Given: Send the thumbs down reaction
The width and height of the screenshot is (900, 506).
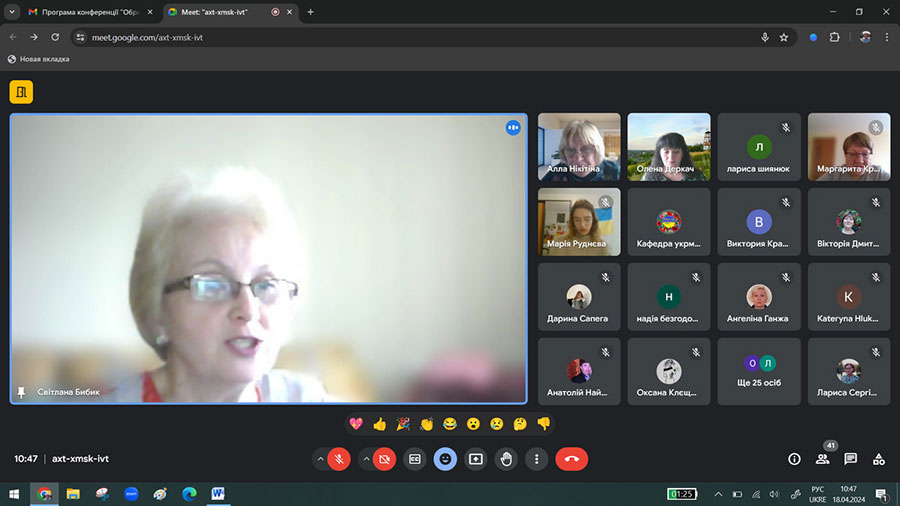Looking at the screenshot, I should pyautogui.click(x=544, y=424).
